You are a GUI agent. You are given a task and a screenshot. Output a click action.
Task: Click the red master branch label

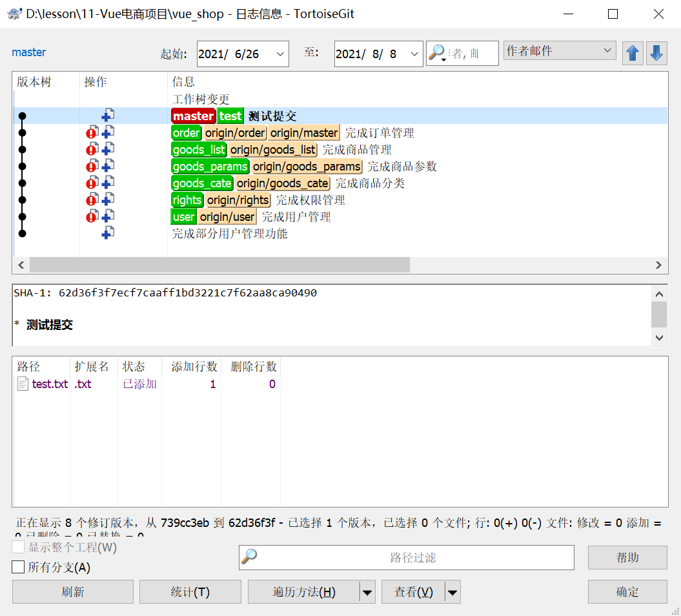pyautogui.click(x=193, y=116)
